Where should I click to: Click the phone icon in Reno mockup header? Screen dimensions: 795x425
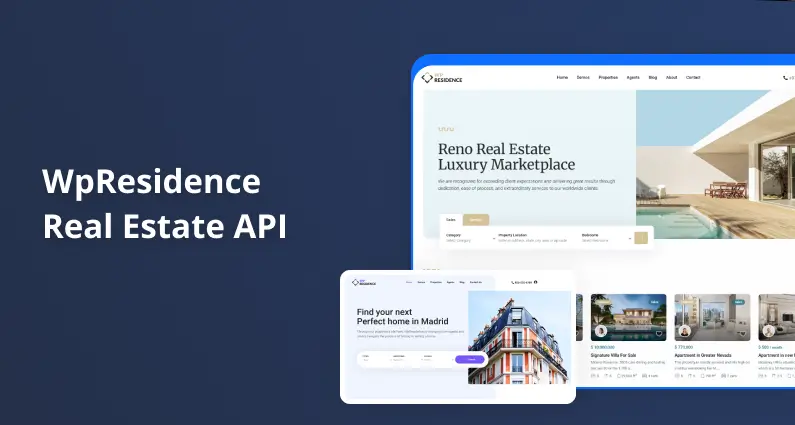coord(785,78)
